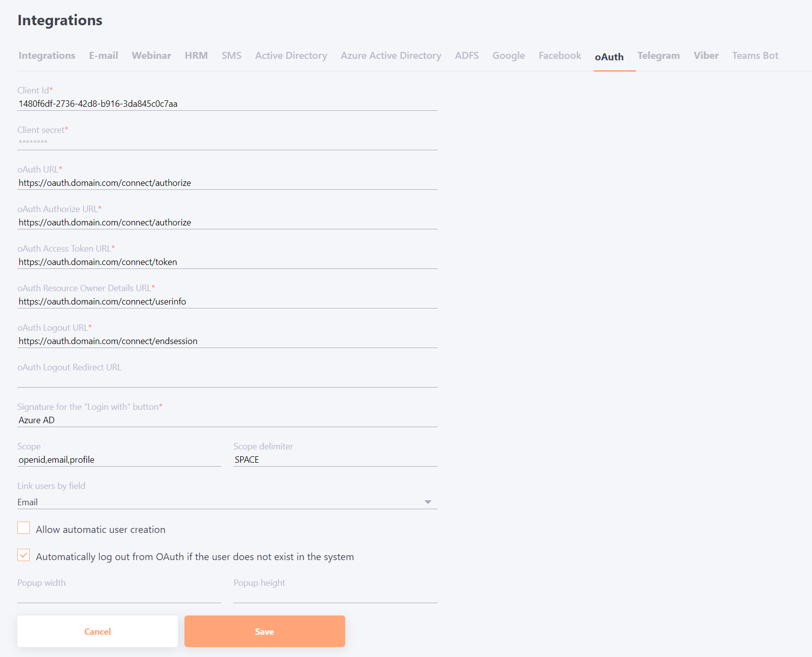Click the oAuth Logout Redirect URL field
Image resolution: width=812 pixels, height=657 pixels.
pyautogui.click(x=198, y=381)
